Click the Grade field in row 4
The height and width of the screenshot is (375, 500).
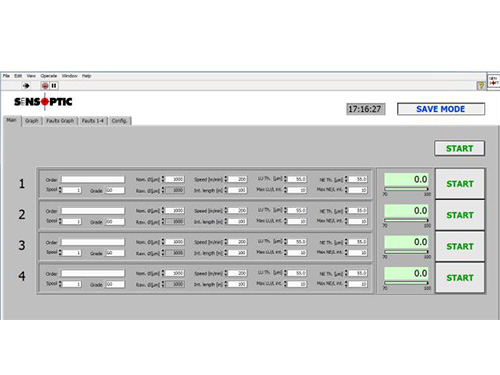(x=115, y=284)
